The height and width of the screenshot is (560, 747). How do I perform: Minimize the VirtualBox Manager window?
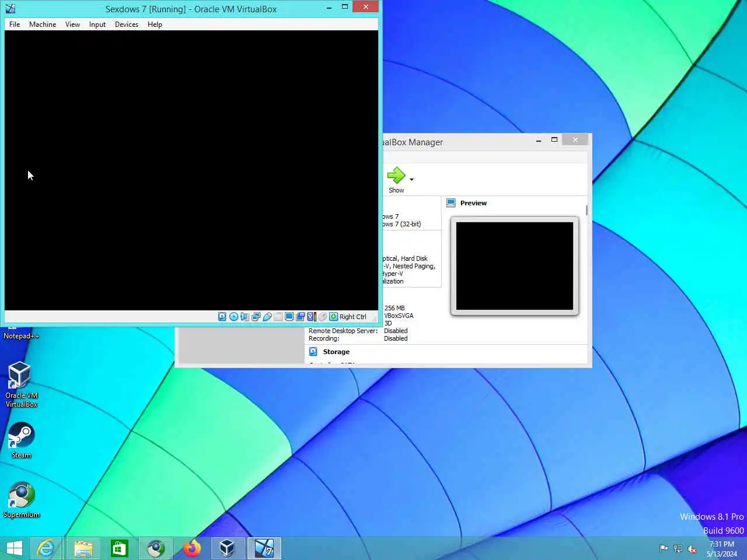point(539,140)
